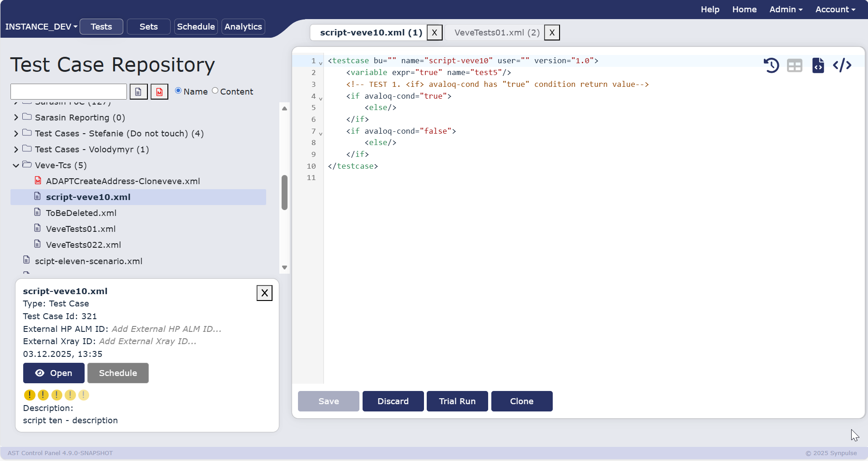868x461 pixels.
Task: Click the third yellow warning status icon
Action: pyautogui.click(x=56, y=395)
